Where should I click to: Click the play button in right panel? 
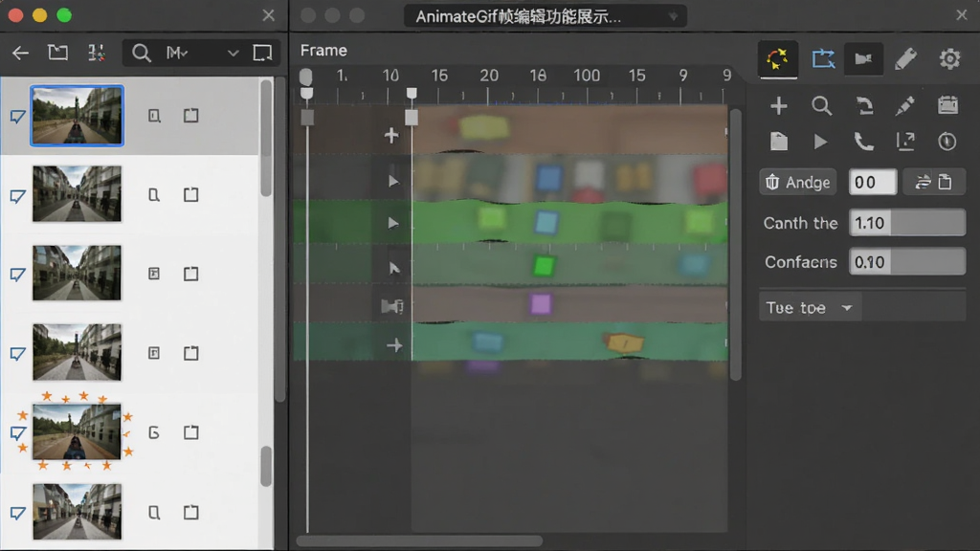click(x=820, y=142)
